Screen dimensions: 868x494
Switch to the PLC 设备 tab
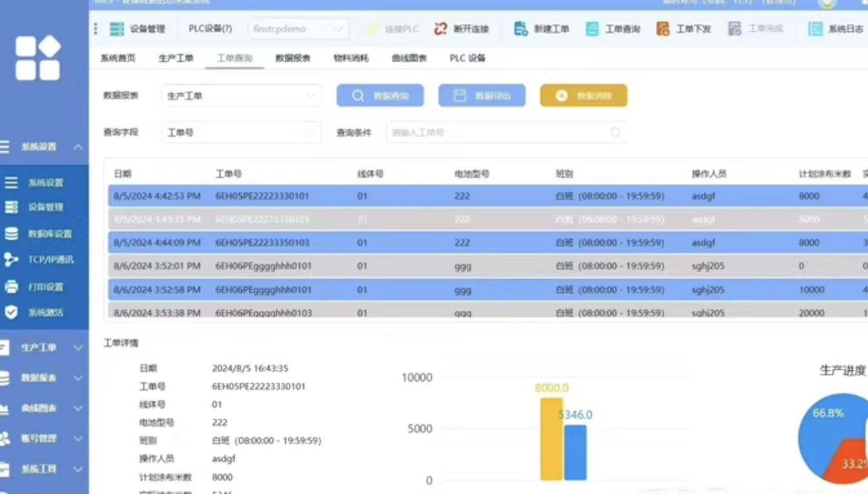467,58
